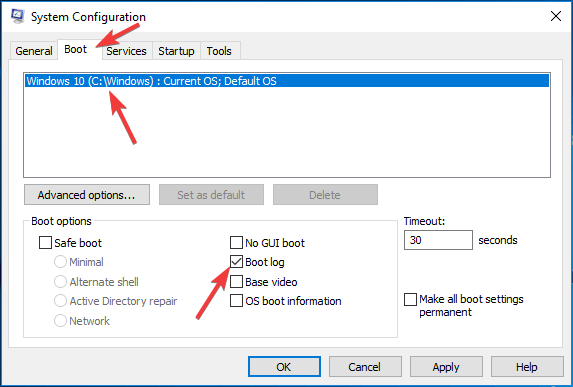Go to the Startup tab
Viewport: 573px width, 387px height.
pos(176,51)
